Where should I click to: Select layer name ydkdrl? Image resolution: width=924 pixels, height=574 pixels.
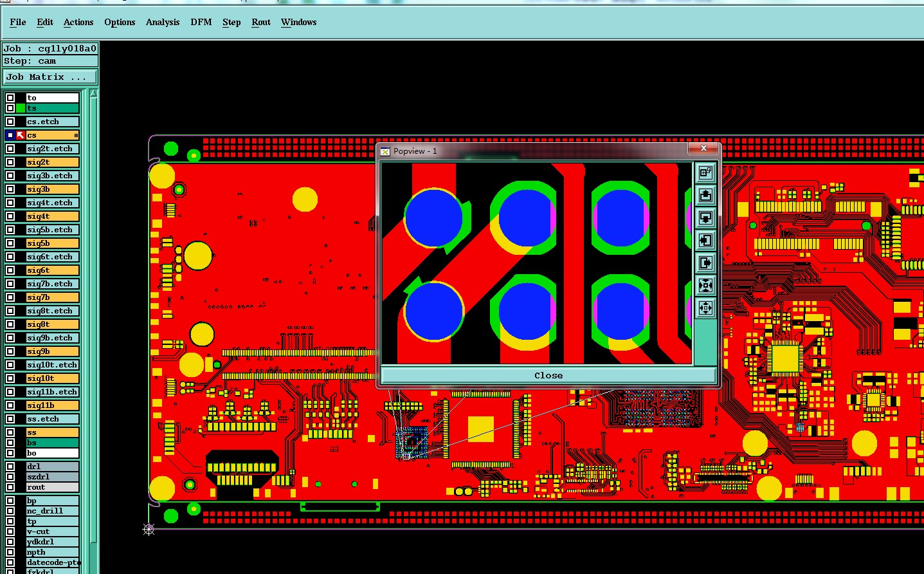(x=53, y=542)
